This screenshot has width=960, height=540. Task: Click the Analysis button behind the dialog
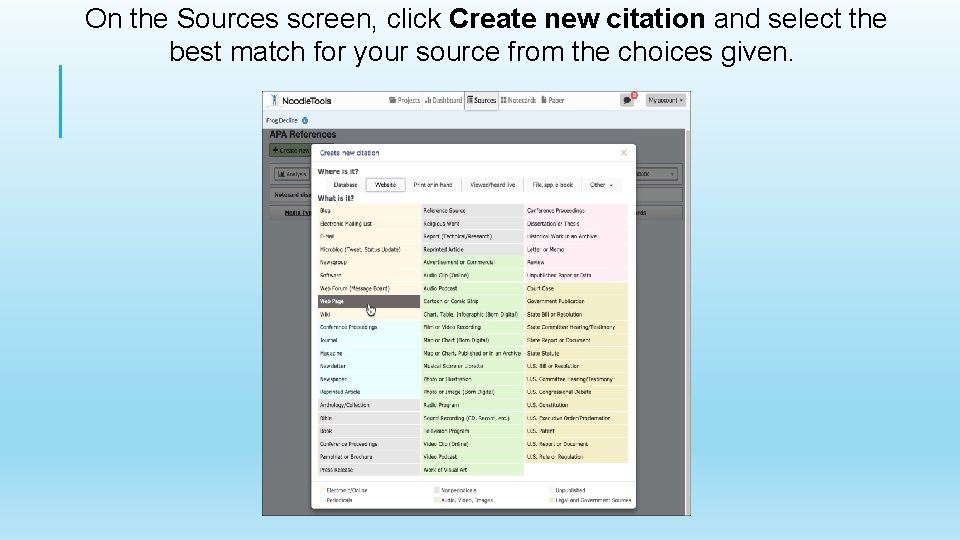coord(291,174)
